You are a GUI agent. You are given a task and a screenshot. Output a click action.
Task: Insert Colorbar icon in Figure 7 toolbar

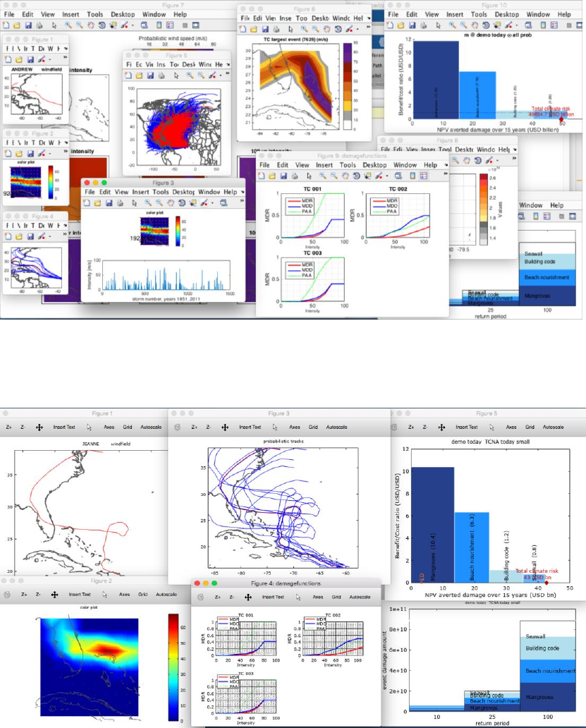point(159,25)
